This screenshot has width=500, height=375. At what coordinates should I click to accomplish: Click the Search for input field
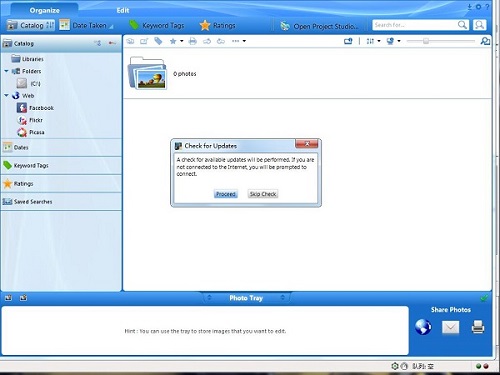coord(415,25)
